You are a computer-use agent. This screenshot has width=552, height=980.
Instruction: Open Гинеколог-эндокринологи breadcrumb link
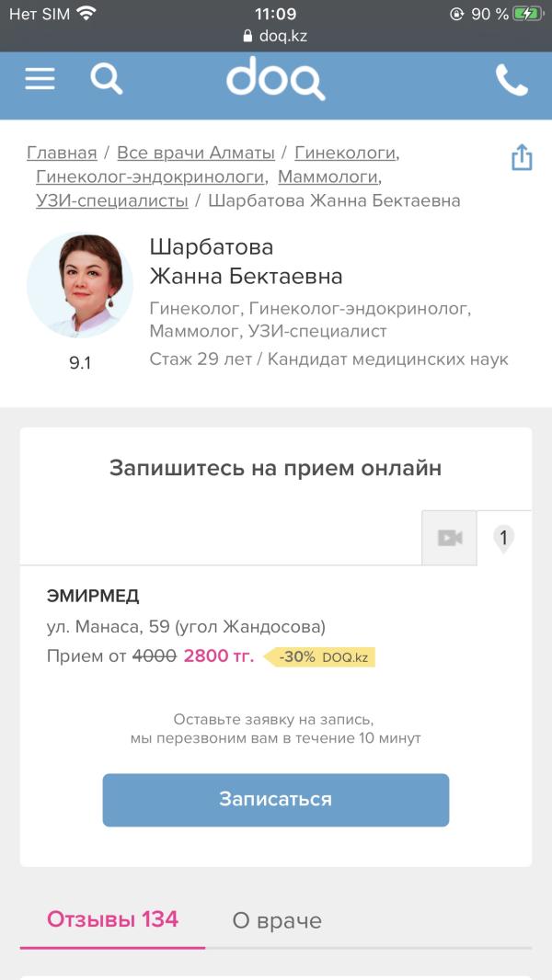(151, 177)
